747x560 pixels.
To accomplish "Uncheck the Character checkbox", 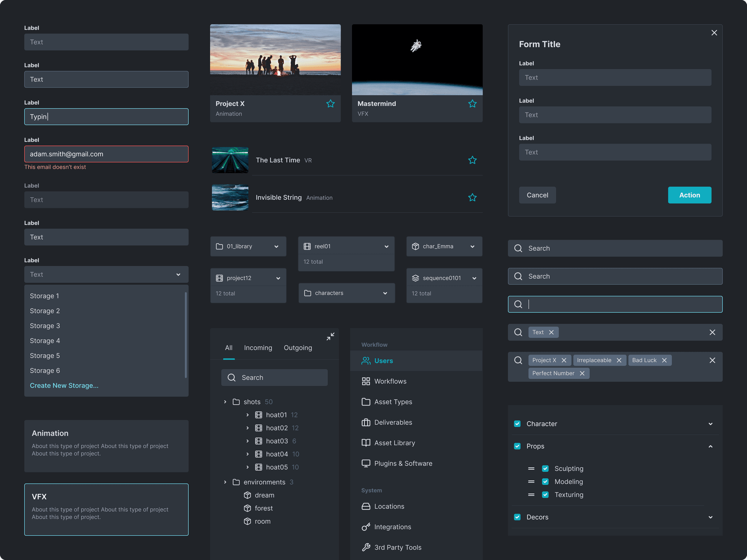I will point(517,424).
